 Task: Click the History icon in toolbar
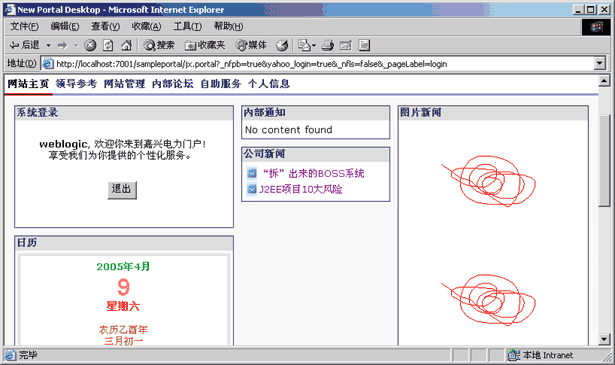[x=282, y=45]
